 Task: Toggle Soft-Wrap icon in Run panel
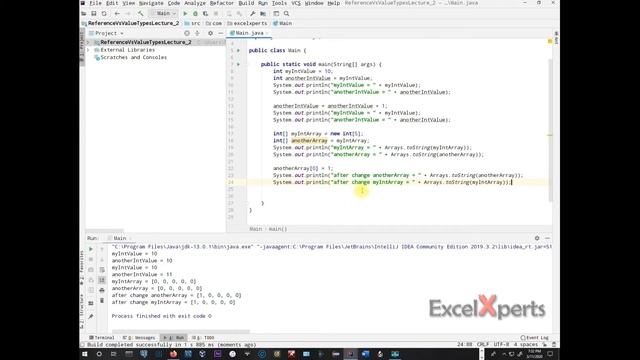coord(102,269)
